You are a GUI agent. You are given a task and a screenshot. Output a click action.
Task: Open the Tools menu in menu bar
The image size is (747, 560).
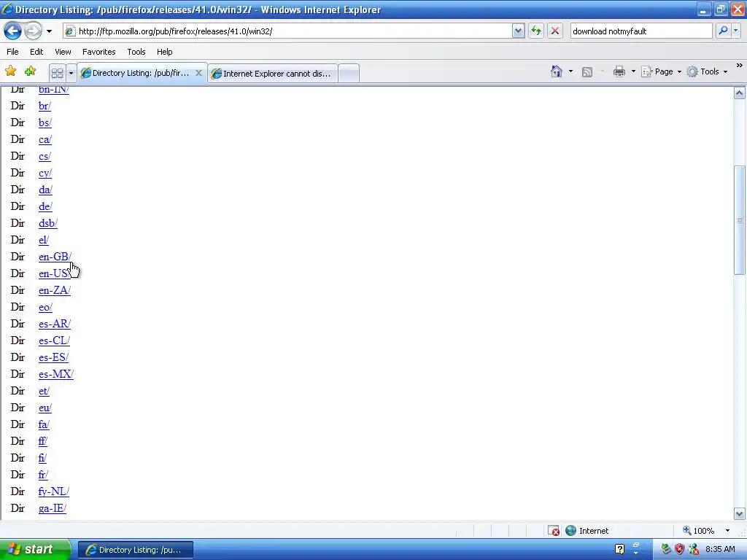point(136,52)
